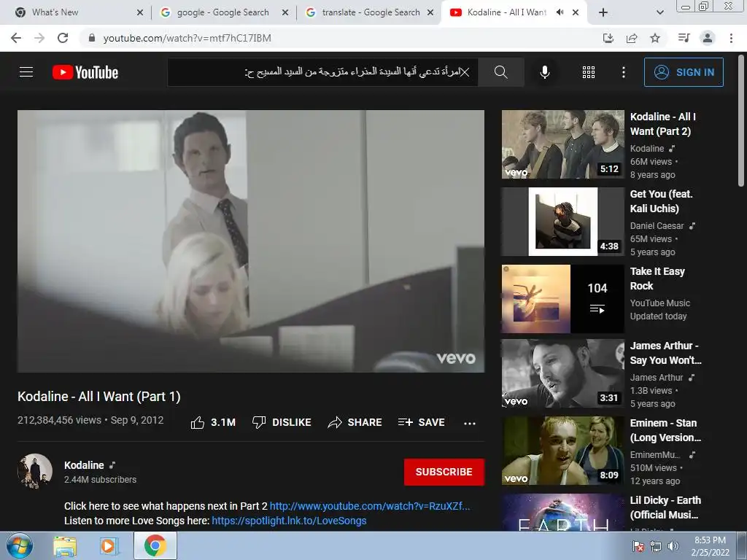Click the video player to pause

(251, 241)
